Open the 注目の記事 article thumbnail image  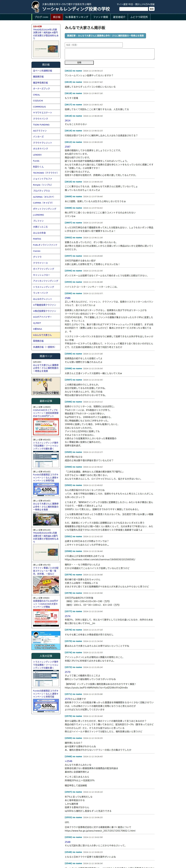click(x=46, y=49)
